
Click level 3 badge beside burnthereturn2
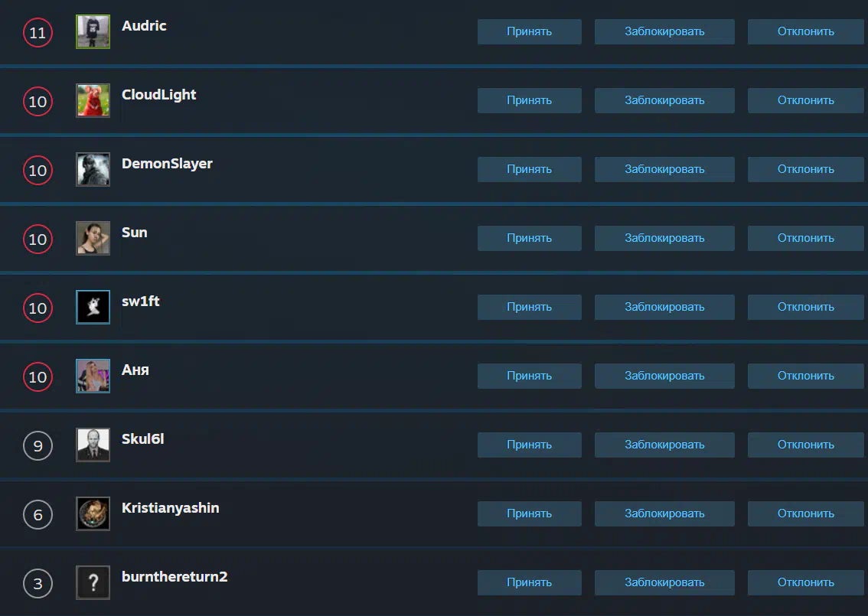38,583
